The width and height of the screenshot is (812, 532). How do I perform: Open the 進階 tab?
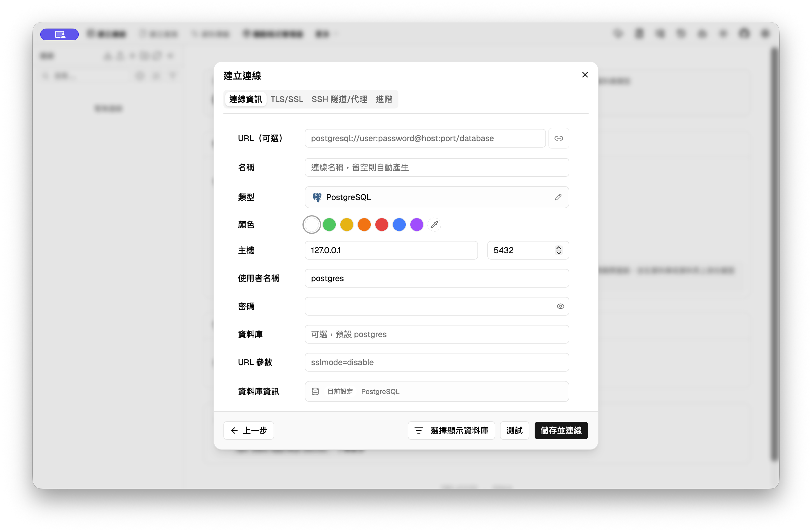(x=384, y=99)
